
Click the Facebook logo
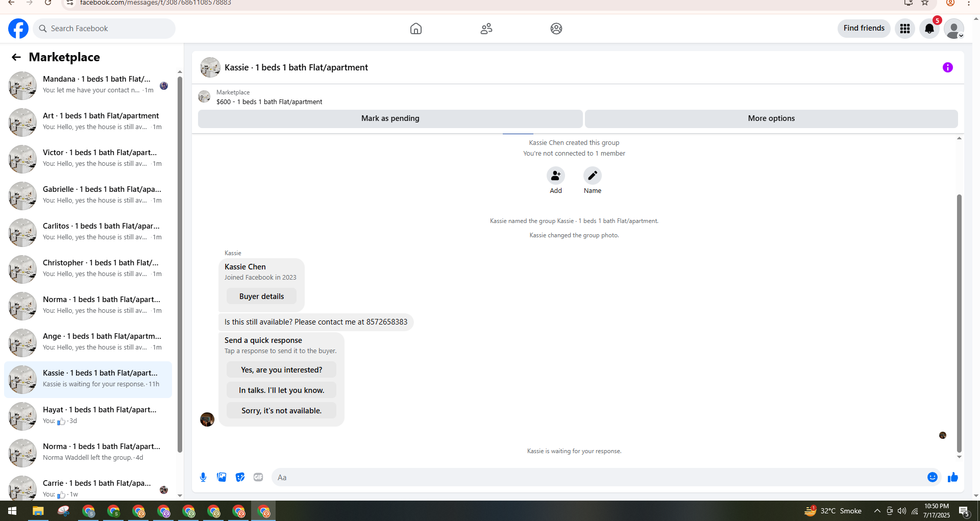coord(18,29)
